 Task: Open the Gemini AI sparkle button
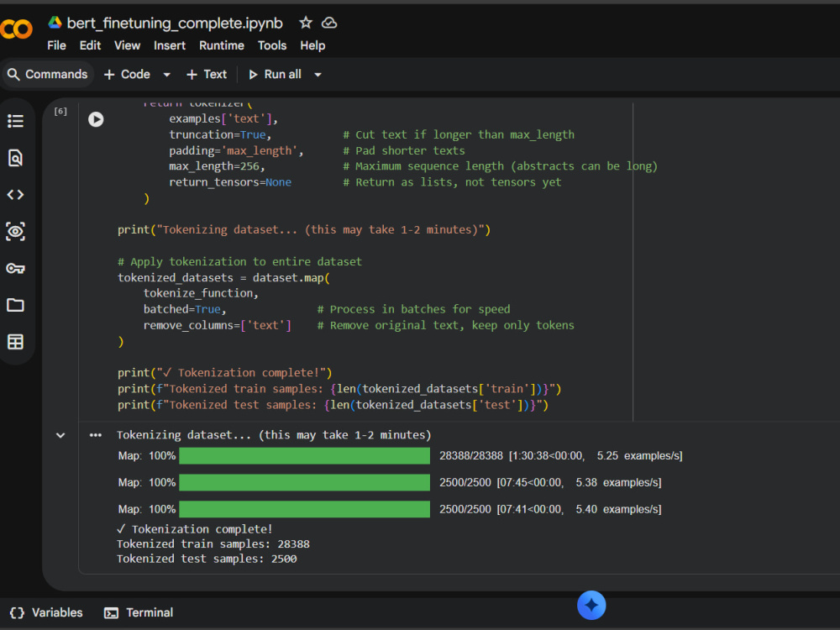(x=591, y=606)
